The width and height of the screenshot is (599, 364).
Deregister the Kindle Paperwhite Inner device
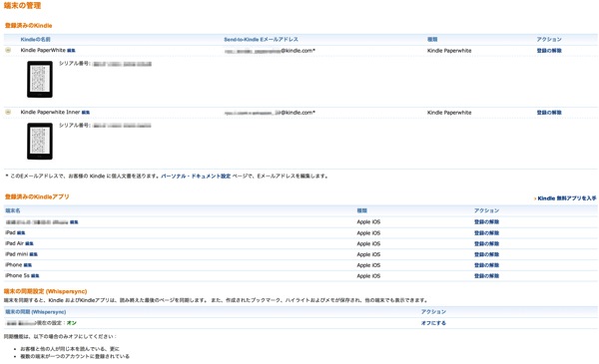[x=549, y=113]
